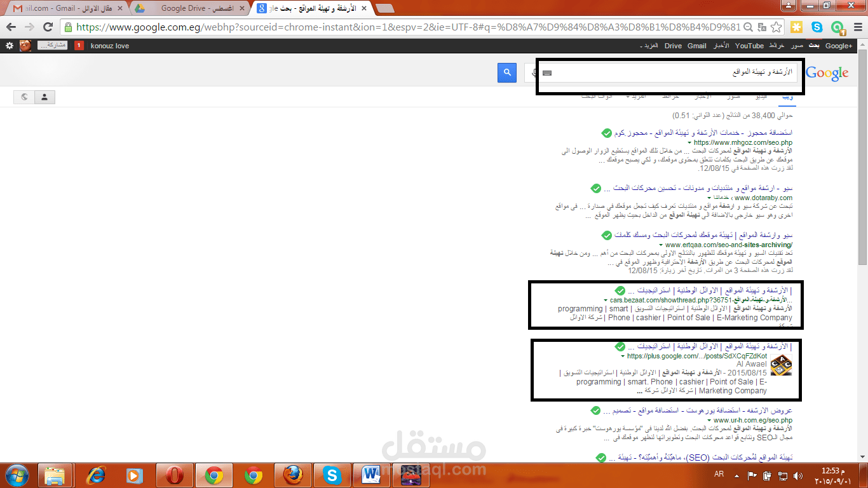Reload the page with the refresh icon
This screenshot has width=868, height=488.
tap(48, 27)
